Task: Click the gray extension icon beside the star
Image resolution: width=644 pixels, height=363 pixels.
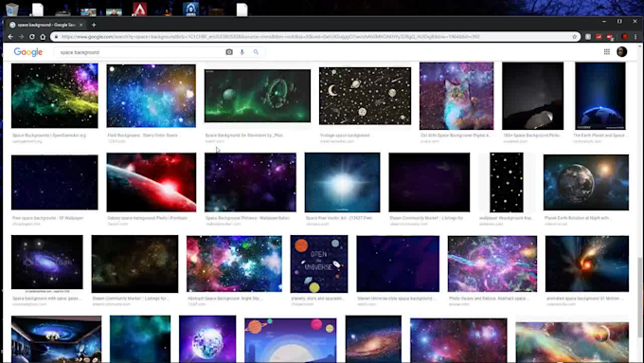Action: pyautogui.click(x=588, y=37)
